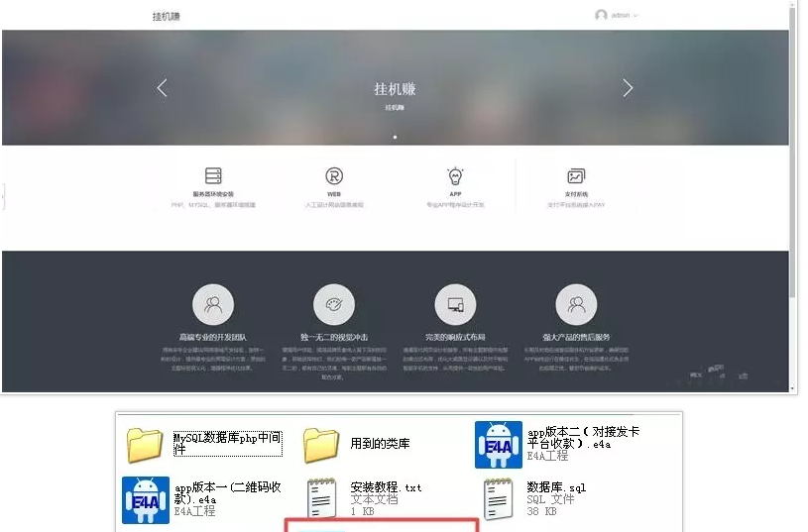808x532 pixels.
Task: Click the responsive layout devices icon
Action: [x=455, y=304]
